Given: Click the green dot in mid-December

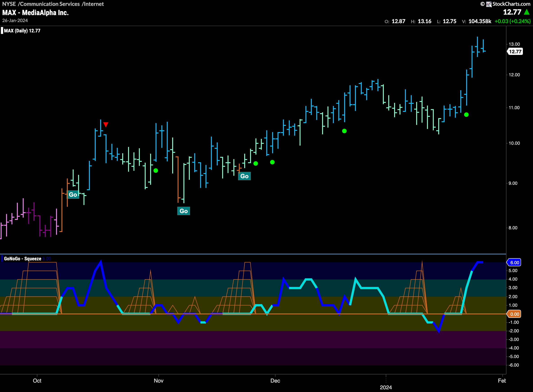Looking at the screenshot, I should [x=344, y=131].
